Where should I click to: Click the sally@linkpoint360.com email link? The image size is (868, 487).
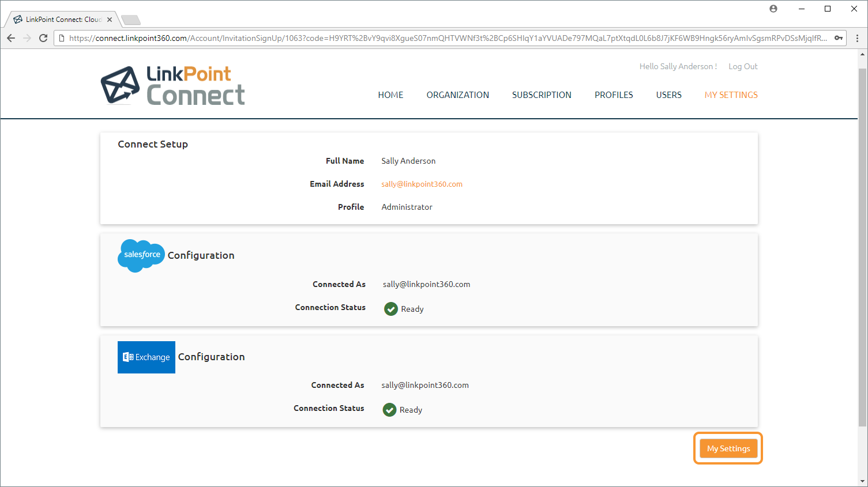click(422, 184)
